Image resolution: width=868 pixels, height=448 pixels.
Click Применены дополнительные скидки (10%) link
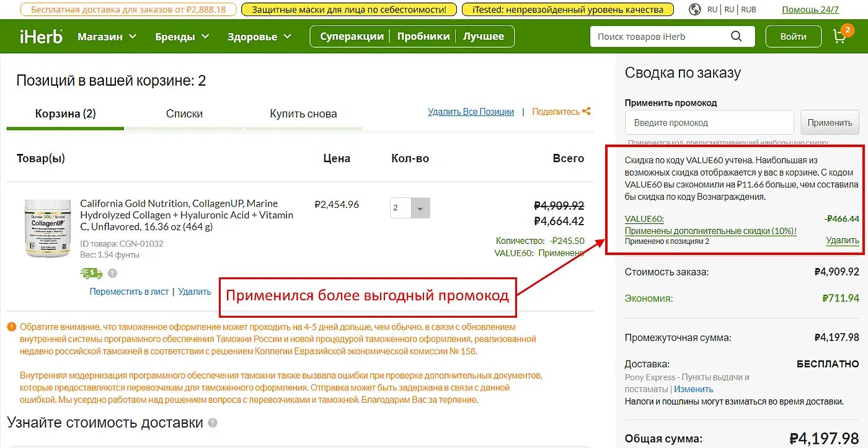[711, 231]
